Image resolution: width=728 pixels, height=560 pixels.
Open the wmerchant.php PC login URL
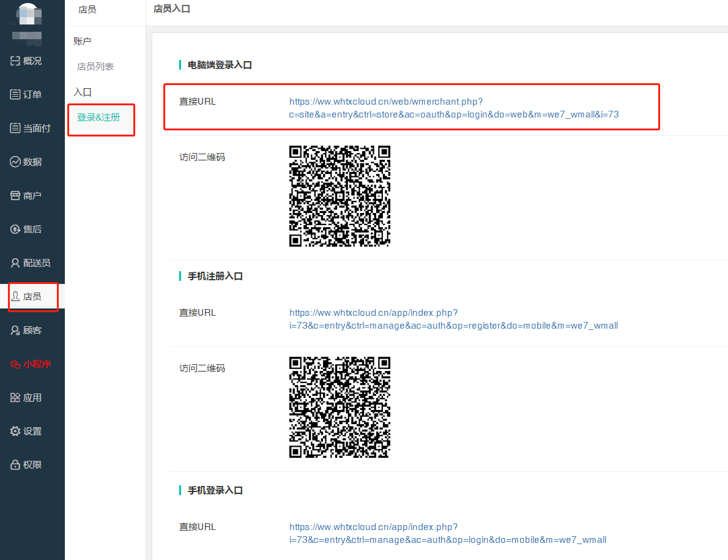453,108
